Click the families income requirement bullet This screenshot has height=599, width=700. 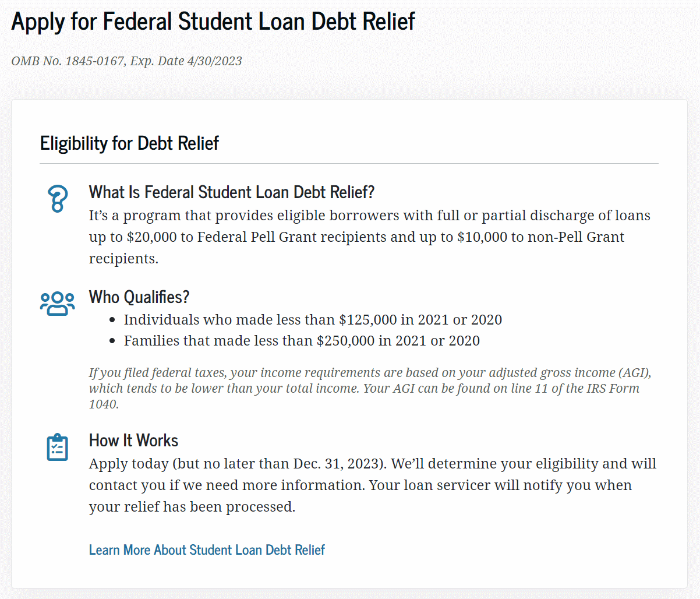pyautogui.click(x=302, y=340)
